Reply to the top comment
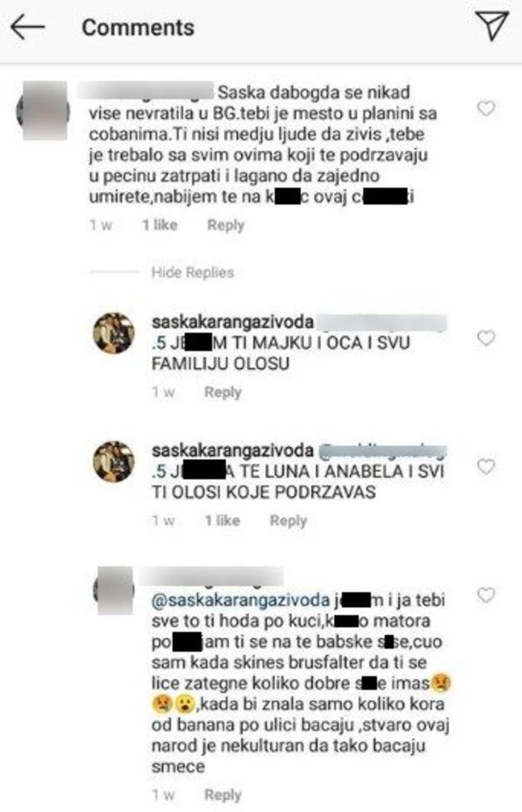This screenshot has height=812, width=522. click(x=226, y=225)
